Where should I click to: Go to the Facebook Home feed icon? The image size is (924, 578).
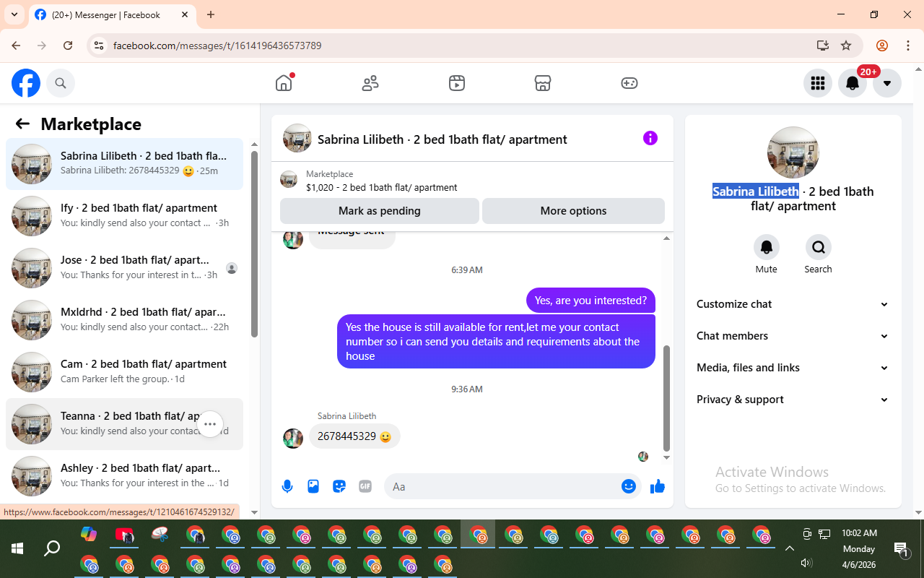(x=284, y=83)
